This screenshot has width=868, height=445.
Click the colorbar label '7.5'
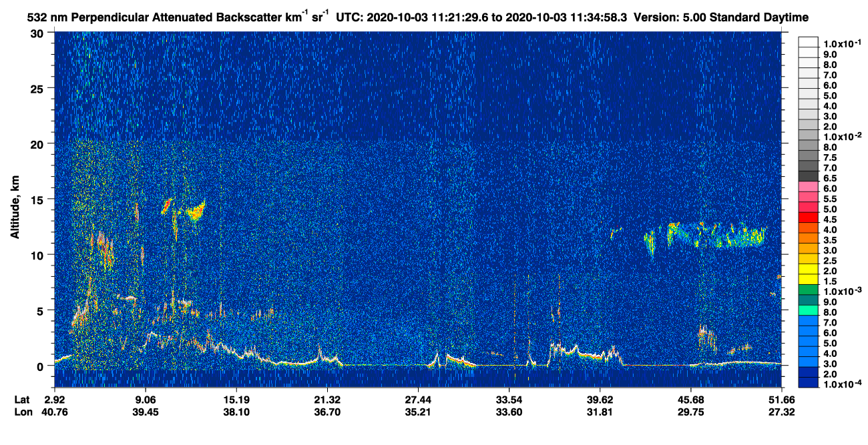tap(831, 158)
